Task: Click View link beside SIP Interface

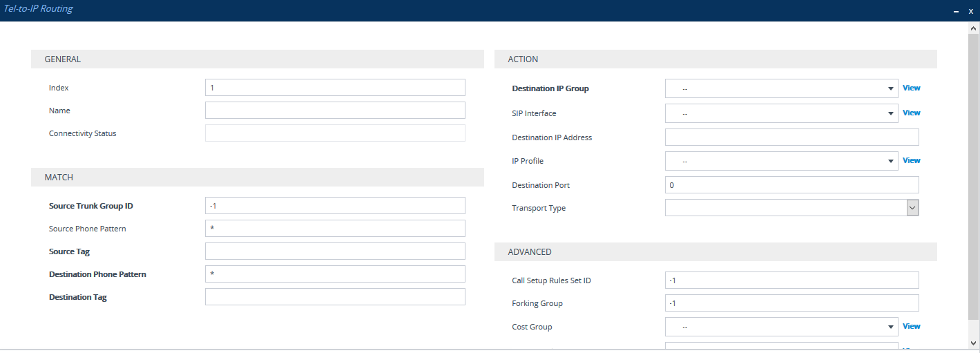Action: click(911, 113)
